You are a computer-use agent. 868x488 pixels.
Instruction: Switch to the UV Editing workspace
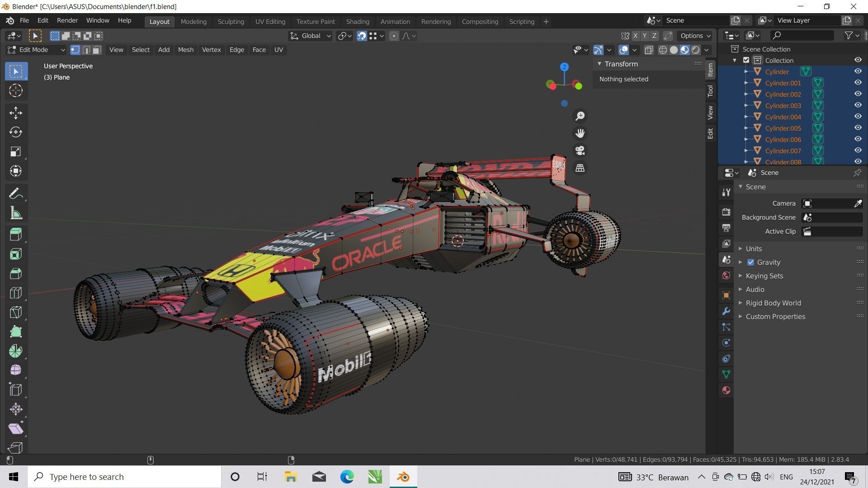pyautogui.click(x=270, y=22)
